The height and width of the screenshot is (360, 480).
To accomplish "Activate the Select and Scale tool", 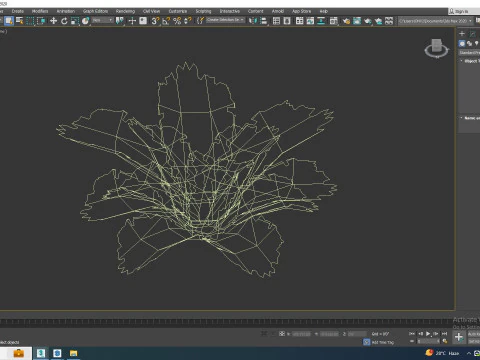I will click(x=75, y=21).
